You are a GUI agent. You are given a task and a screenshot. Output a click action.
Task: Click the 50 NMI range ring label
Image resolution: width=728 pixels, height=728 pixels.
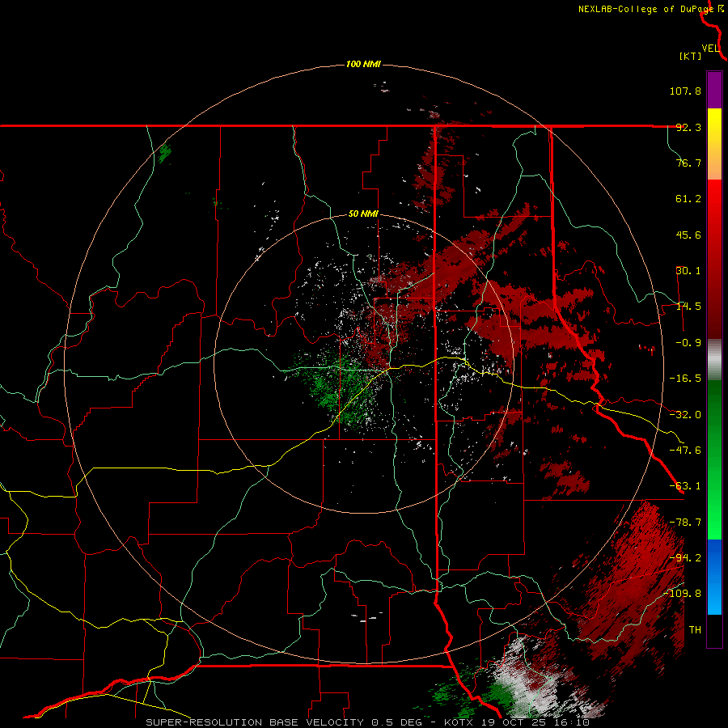(363, 214)
